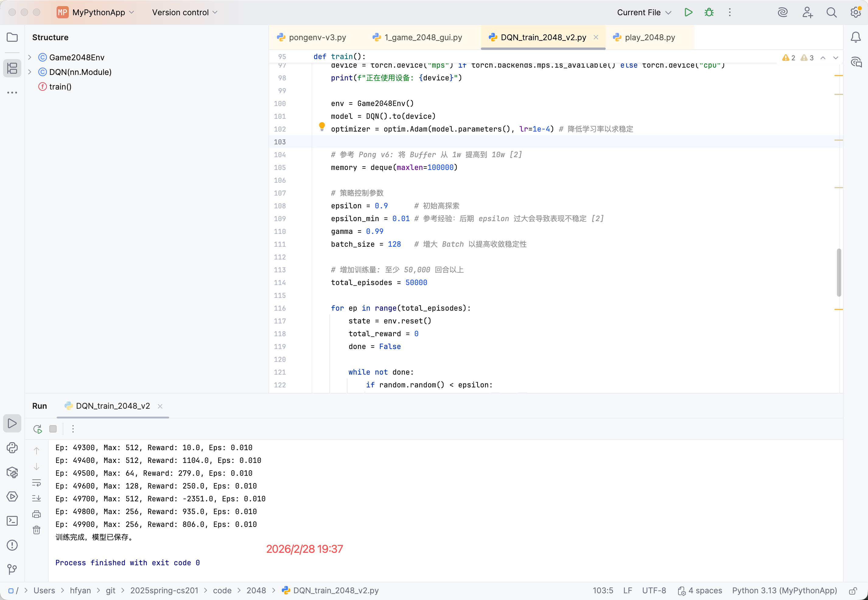Rerun DQN_train_2048_v2 in the Run panel
Image resolution: width=868 pixels, height=600 pixels.
pos(37,429)
